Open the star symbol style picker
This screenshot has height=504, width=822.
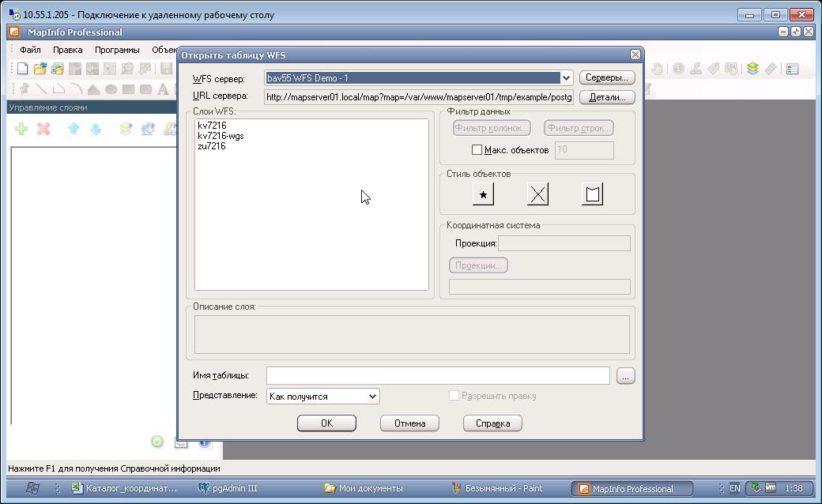coord(483,194)
